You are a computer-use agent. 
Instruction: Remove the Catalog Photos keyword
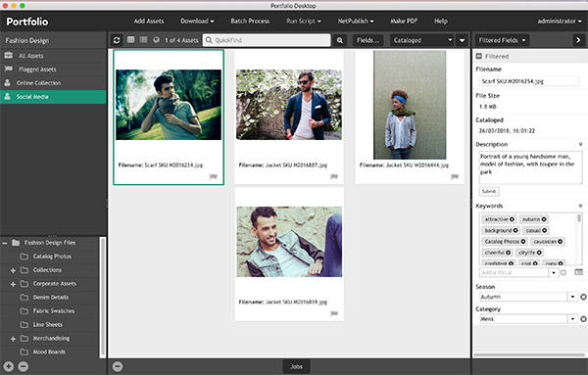click(523, 242)
